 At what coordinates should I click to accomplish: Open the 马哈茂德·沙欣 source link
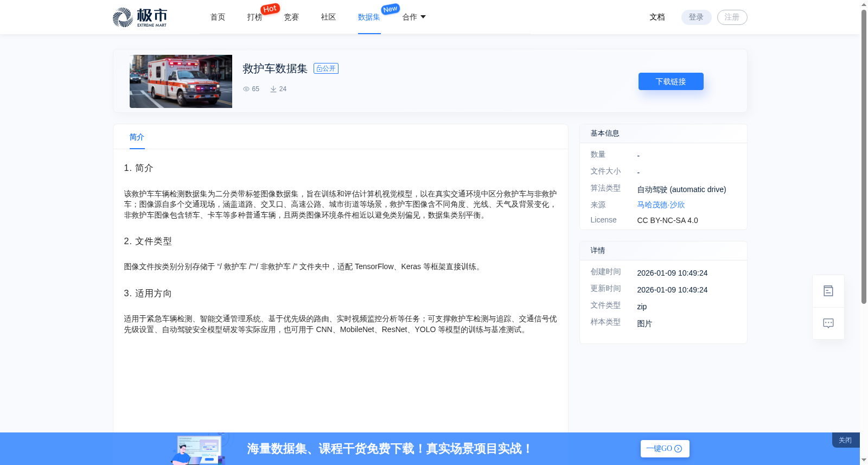coord(661,205)
